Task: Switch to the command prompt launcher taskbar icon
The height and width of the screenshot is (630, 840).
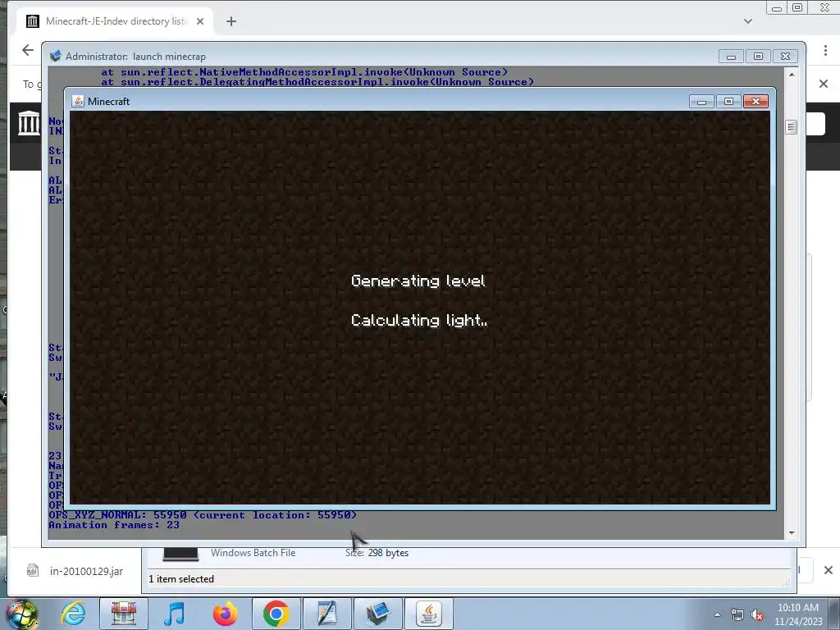Action: coord(377,614)
